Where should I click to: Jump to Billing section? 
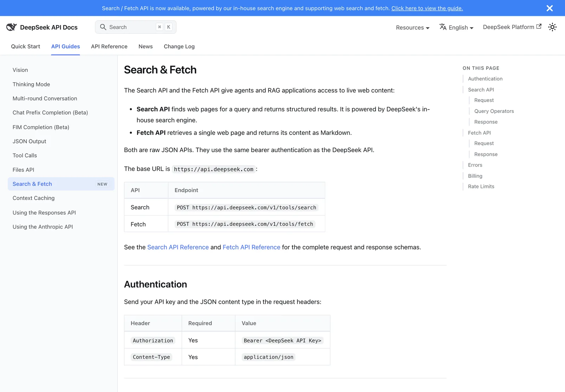pyautogui.click(x=475, y=176)
